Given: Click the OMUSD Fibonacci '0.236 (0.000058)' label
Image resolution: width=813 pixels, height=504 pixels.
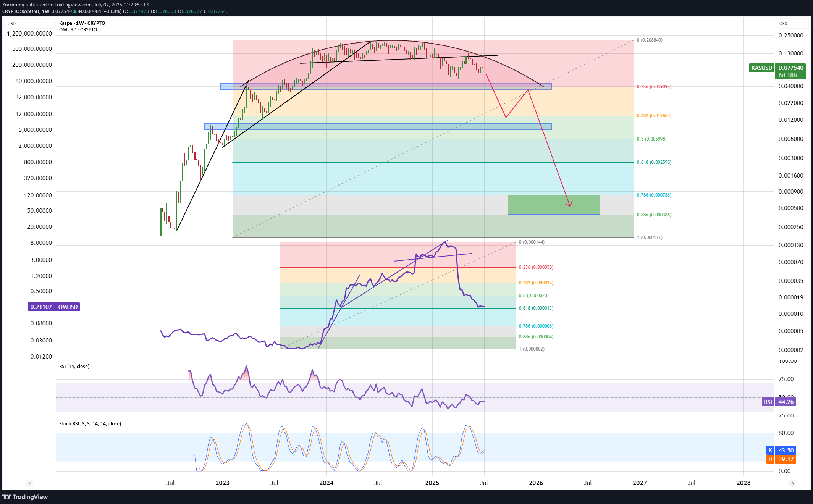Looking at the screenshot, I should (536, 267).
